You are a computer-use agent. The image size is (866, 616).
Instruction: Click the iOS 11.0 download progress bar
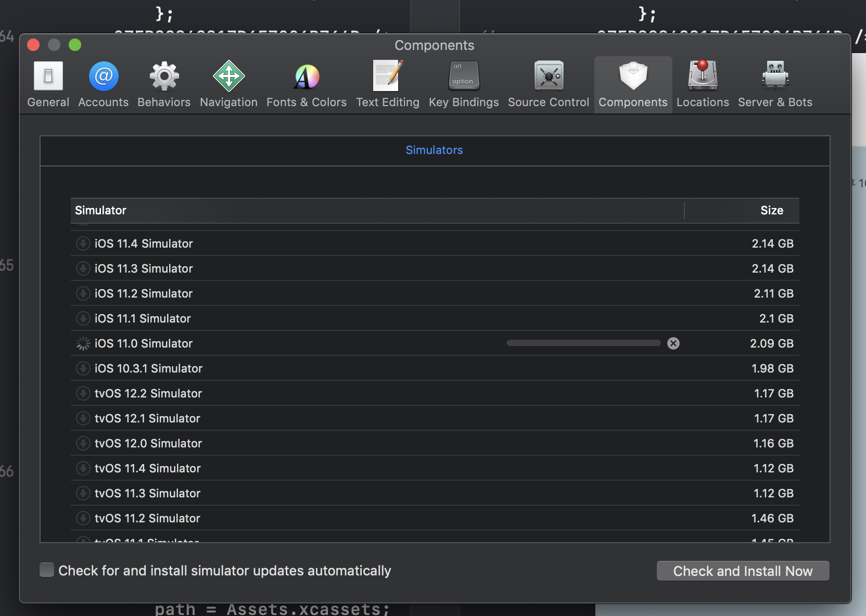point(583,343)
